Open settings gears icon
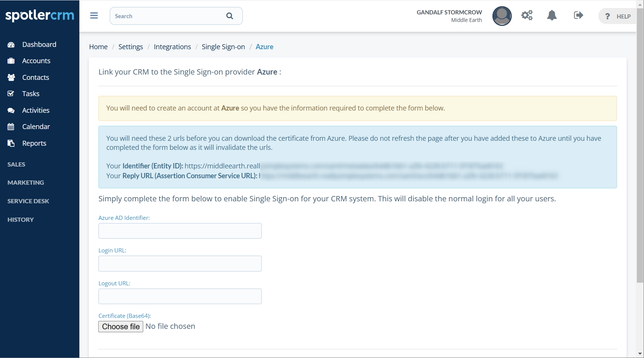The height and width of the screenshot is (358, 644). click(x=527, y=15)
